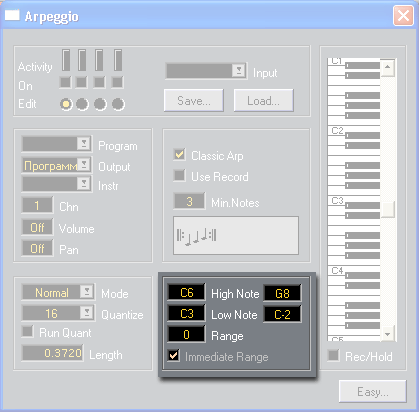Enable the Use Record checkbox
Viewport: 419px width, 412px height.
coord(179,175)
